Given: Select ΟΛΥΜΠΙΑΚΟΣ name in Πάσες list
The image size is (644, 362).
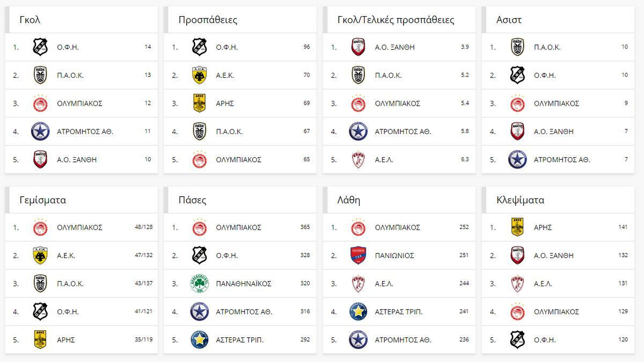Looking at the screenshot, I should 238,227.
